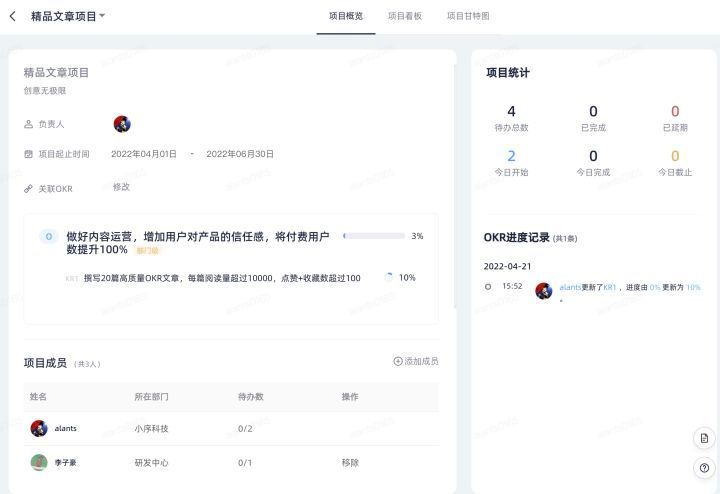The height and width of the screenshot is (494, 720).
Task: Click the 2022-04-21 record date
Action: click(x=507, y=266)
